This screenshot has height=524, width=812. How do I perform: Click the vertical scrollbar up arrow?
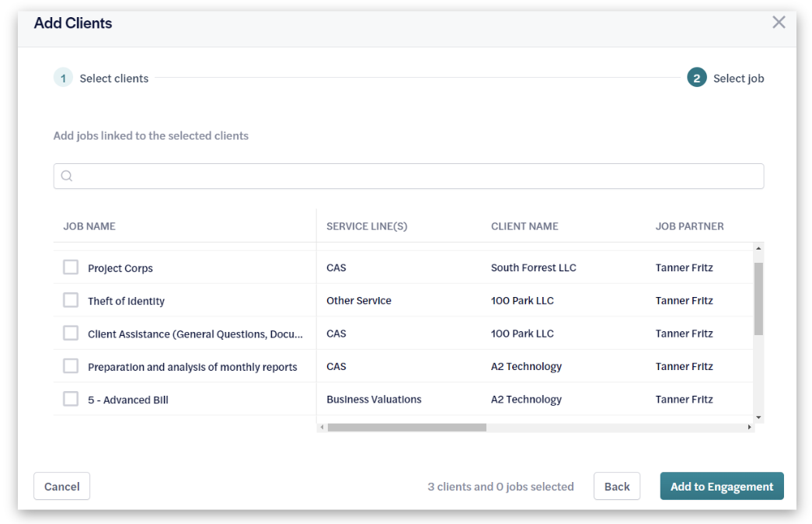[x=758, y=248]
